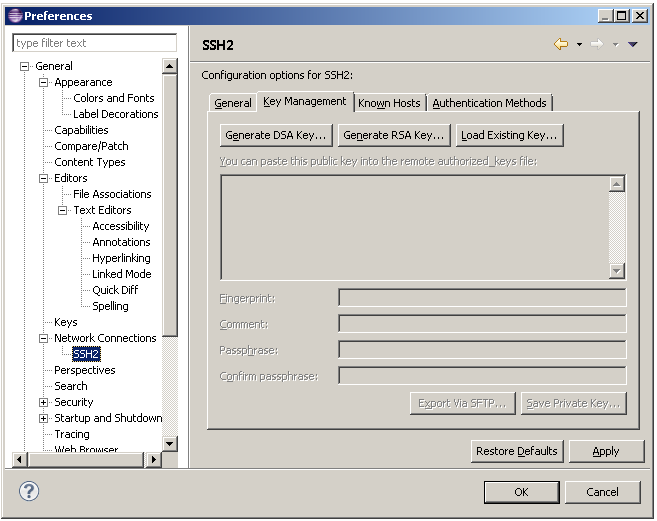Open the back history dropdown arrow
The image size is (657, 521).
(579, 45)
